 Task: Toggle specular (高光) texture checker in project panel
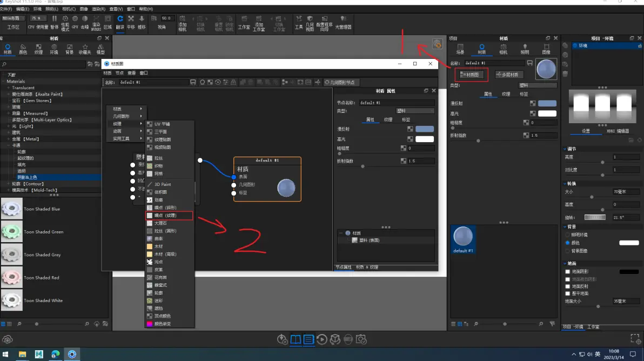coord(533,113)
